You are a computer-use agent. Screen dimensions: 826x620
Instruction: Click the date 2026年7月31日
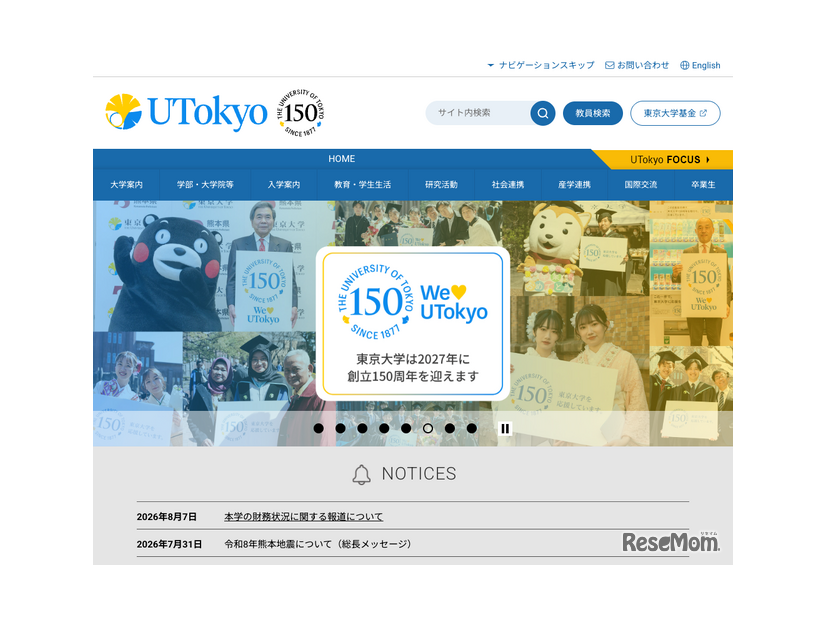169,544
